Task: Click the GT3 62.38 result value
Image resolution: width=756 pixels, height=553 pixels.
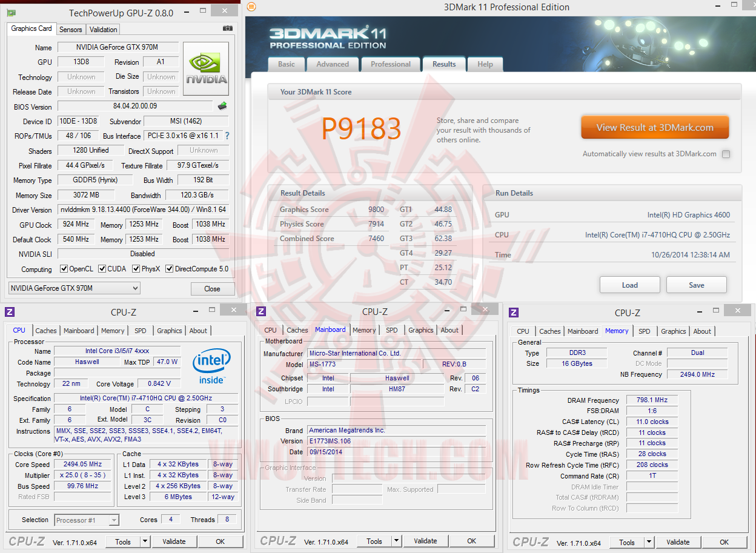Action: [x=443, y=239]
